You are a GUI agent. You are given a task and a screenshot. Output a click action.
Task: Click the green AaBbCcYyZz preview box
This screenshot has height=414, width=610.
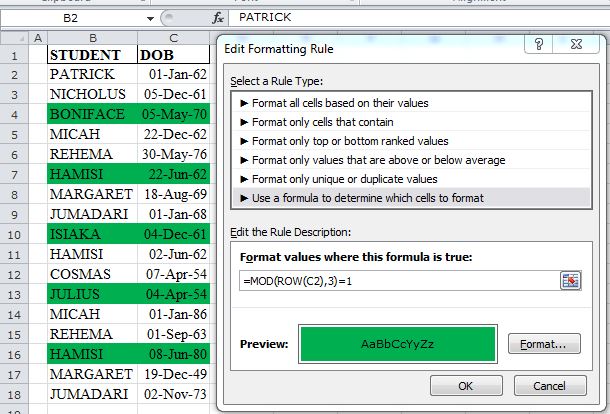[398, 344]
